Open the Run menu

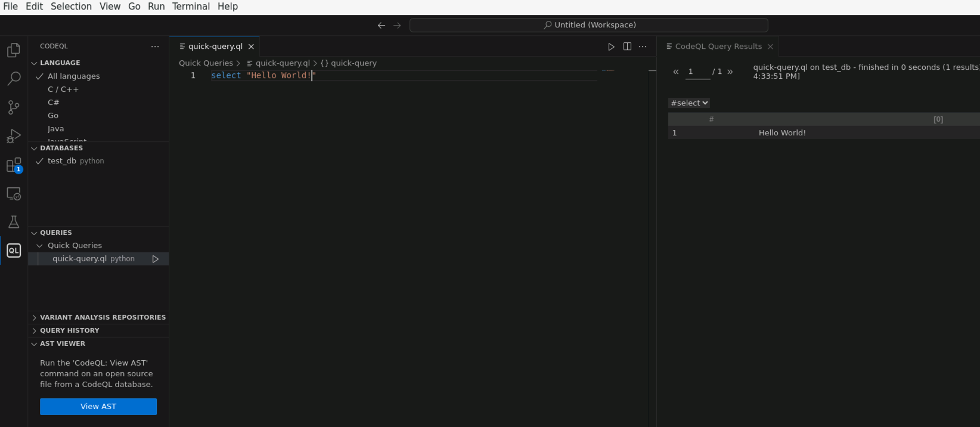156,7
